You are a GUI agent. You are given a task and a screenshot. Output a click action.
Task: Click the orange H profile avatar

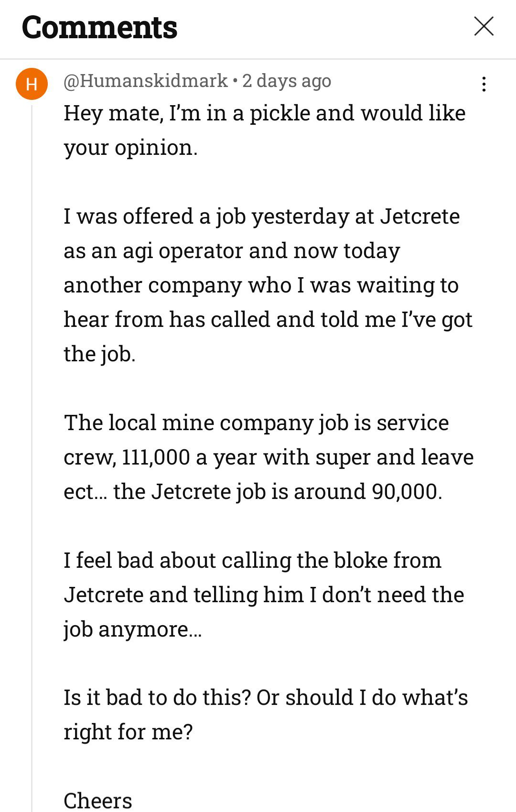[x=32, y=84]
